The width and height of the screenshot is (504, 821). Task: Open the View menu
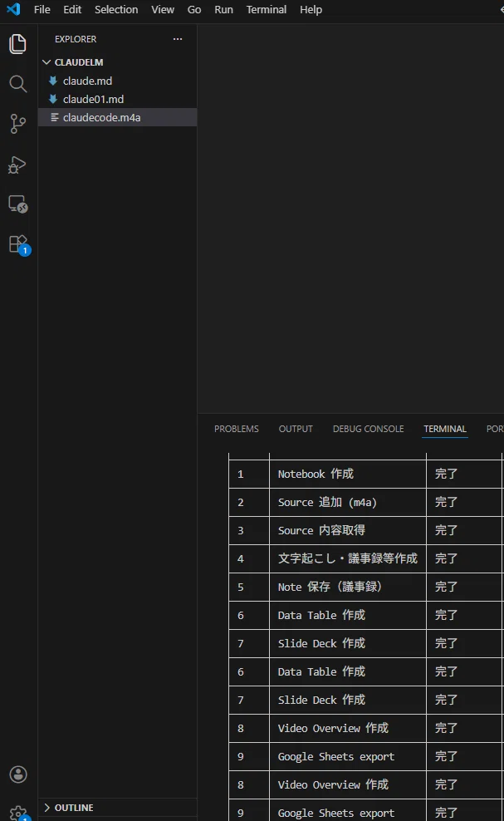[x=163, y=9]
